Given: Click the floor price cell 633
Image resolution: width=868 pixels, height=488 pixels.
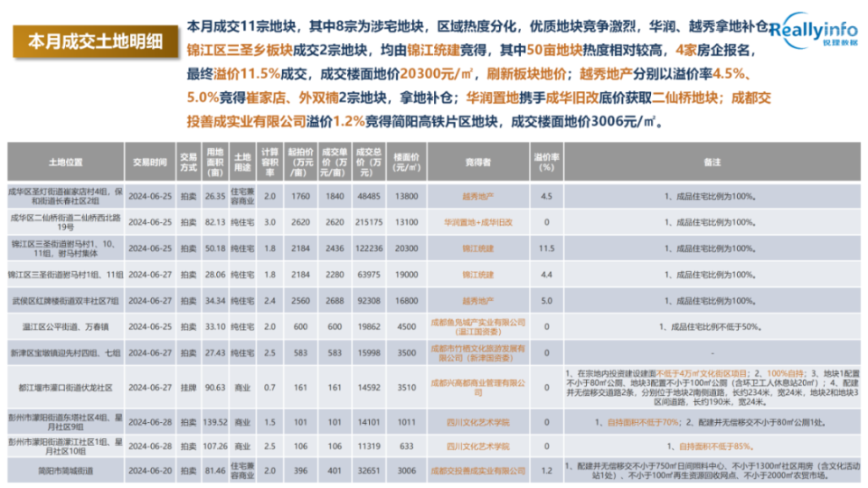Looking at the screenshot, I should coord(406,446).
